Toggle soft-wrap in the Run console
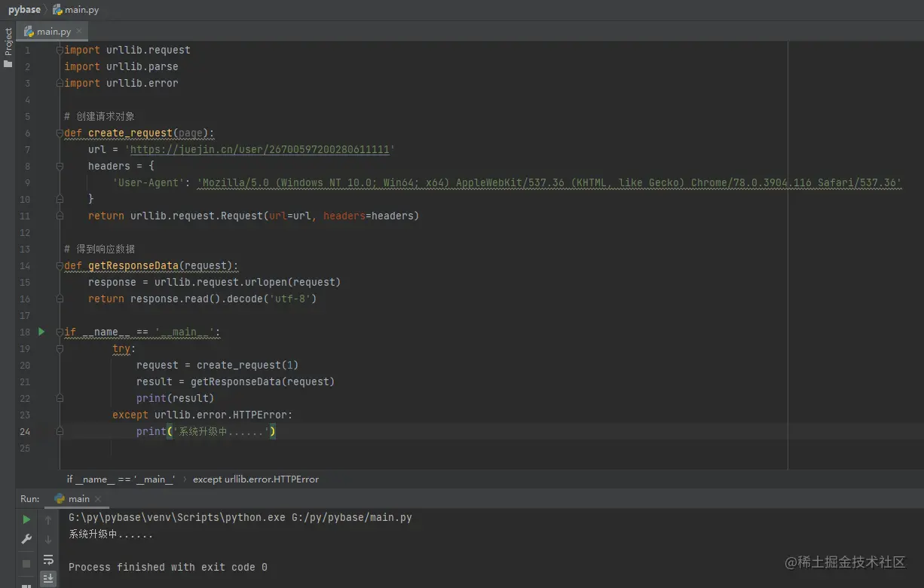The image size is (924, 588). point(48,559)
